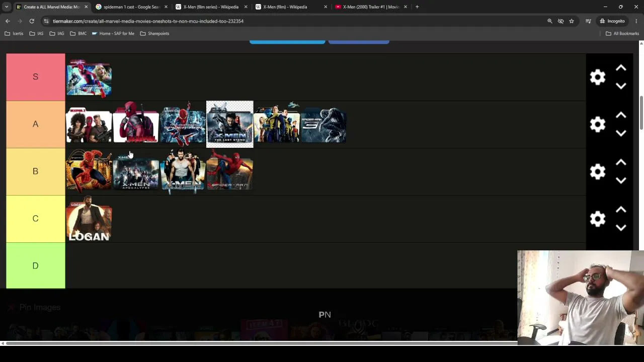Click the crossed-eye tracking protection icon
The width and height of the screenshot is (644, 362).
[x=560, y=21]
